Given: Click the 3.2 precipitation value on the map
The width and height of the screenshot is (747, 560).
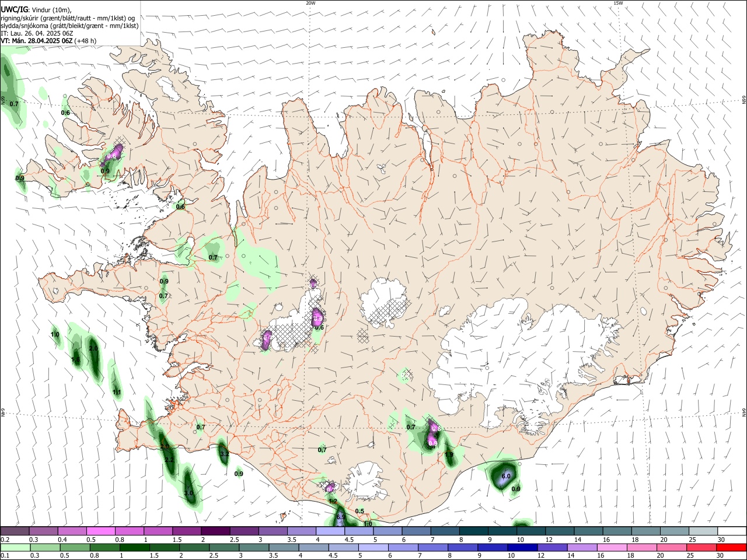Looking at the screenshot, I should [x=224, y=453].
